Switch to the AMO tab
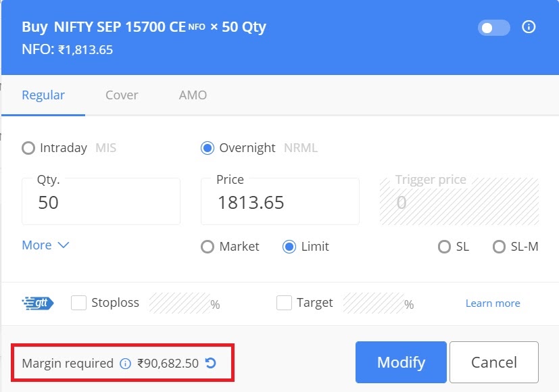The image size is (559, 392). [x=193, y=95]
